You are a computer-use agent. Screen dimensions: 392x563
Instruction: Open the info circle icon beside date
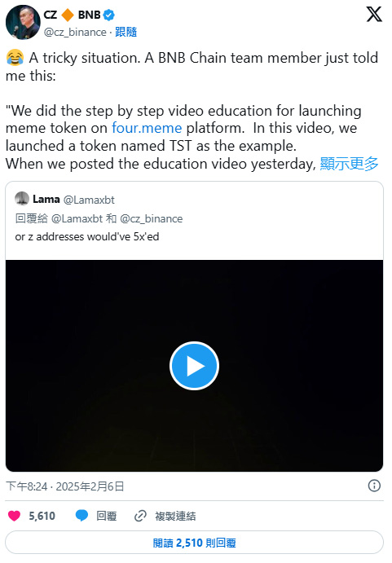374,486
